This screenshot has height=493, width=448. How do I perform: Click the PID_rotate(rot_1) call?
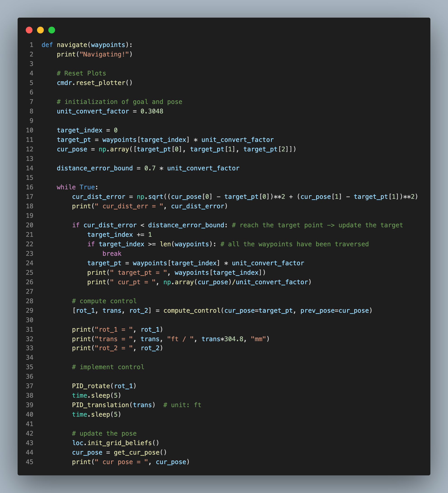click(104, 386)
